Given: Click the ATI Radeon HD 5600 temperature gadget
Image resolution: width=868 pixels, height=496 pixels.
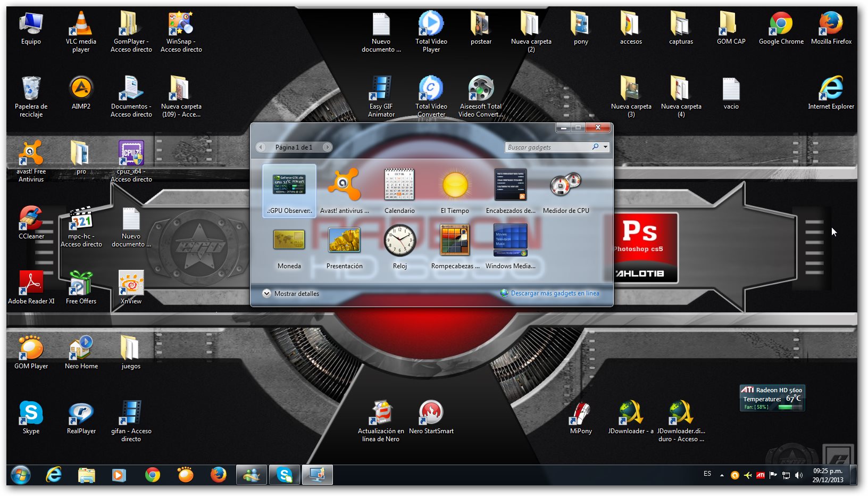Looking at the screenshot, I should [x=772, y=398].
